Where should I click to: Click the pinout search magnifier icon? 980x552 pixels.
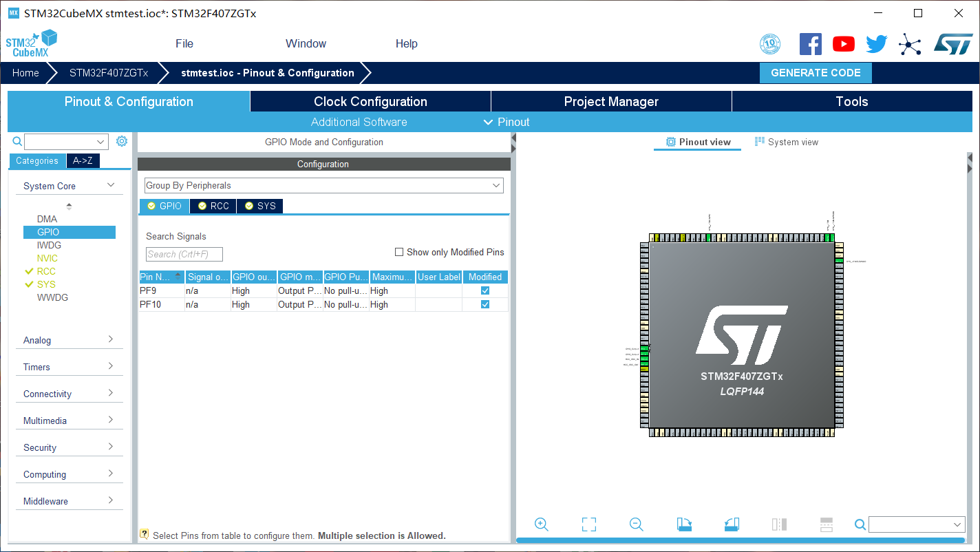coord(860,524)
